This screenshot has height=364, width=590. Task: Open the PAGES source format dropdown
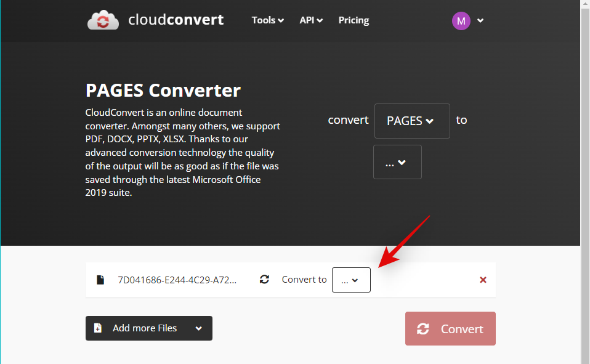pos(411,121)
